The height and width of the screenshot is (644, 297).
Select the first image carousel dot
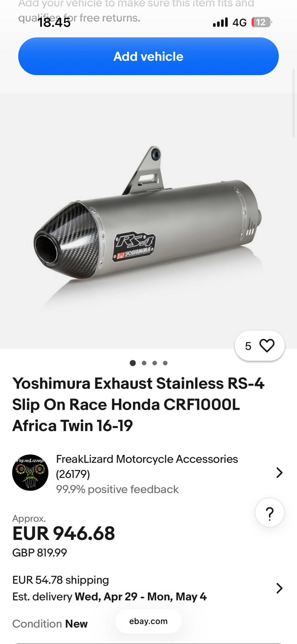[x=133, y=363]
